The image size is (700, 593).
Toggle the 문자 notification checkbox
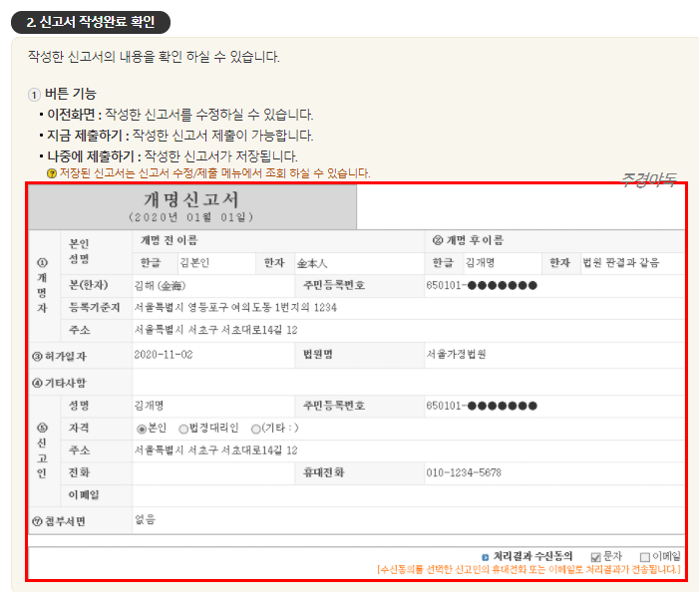(595, 557)
